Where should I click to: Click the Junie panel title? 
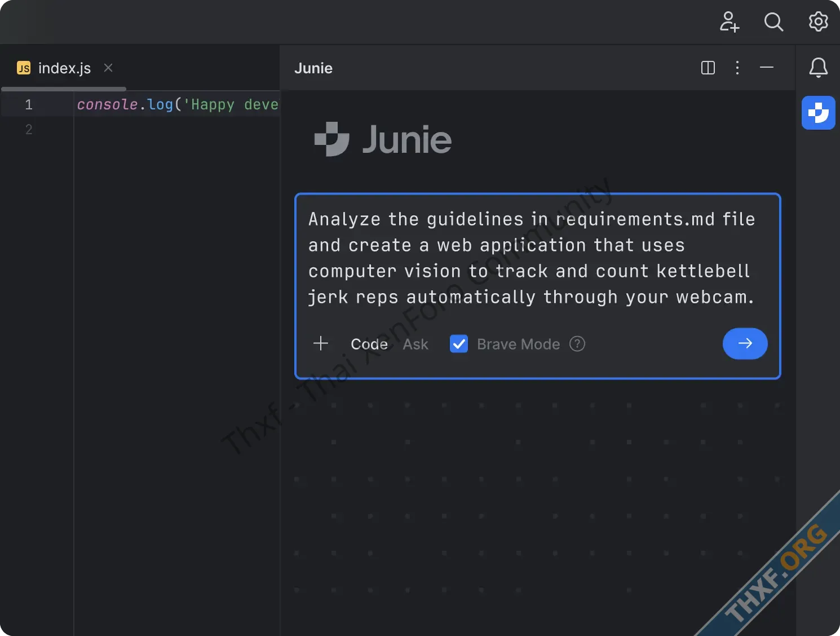click(x=313, y=68)
